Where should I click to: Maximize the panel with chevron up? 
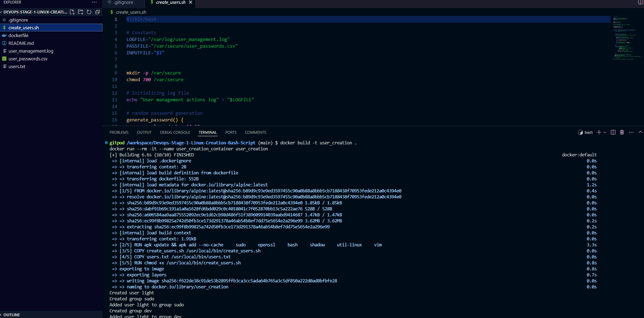click(640, 132)
